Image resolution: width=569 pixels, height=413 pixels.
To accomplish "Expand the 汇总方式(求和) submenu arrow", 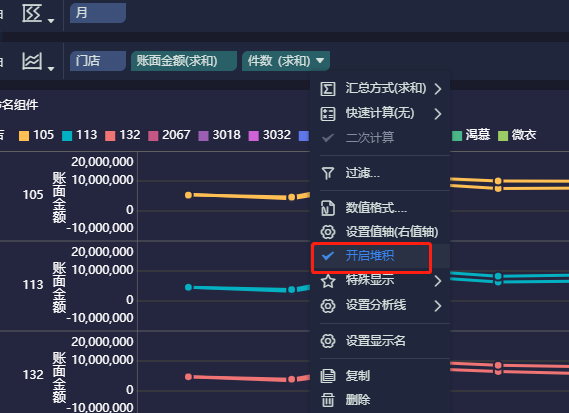I will point(438,89).
